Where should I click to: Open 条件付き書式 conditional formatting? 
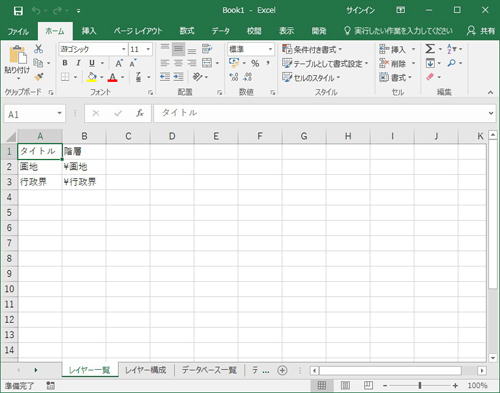coord(312,49)
